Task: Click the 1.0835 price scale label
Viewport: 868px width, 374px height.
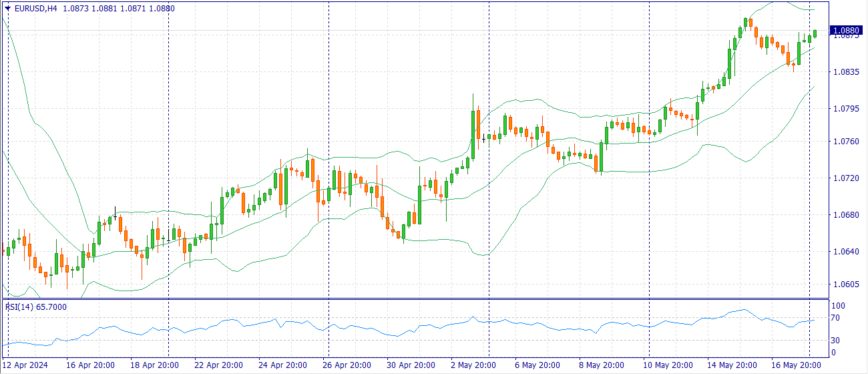Action: point(847,72)
